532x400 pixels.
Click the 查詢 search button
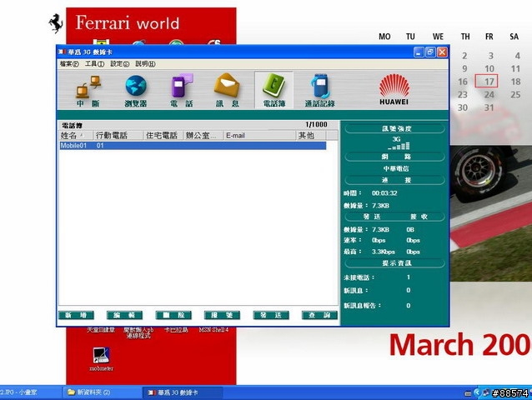pos(319,315)
